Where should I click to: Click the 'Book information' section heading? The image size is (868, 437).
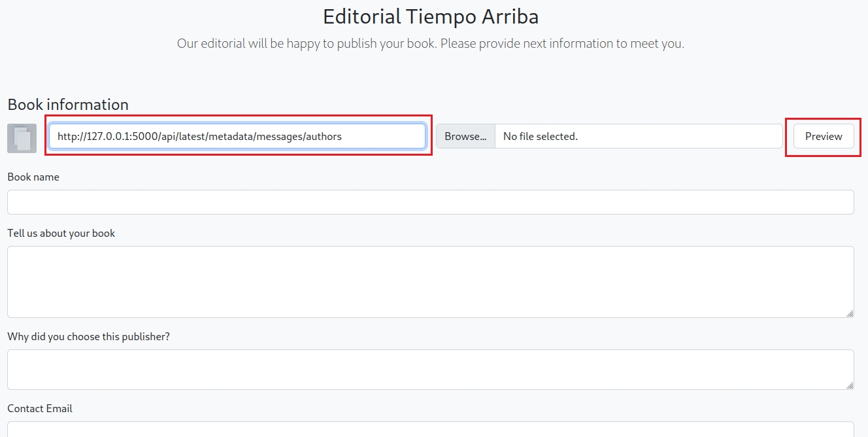tap(68, 105)
